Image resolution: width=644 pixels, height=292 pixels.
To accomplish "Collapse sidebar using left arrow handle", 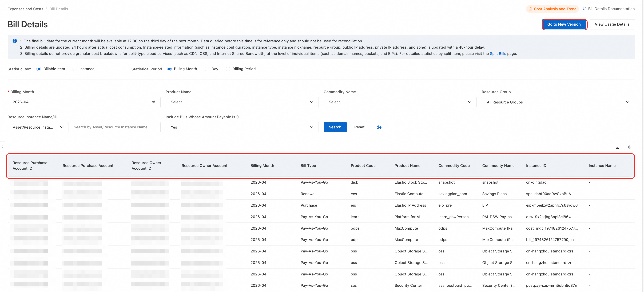I will (x=2, y=147).
